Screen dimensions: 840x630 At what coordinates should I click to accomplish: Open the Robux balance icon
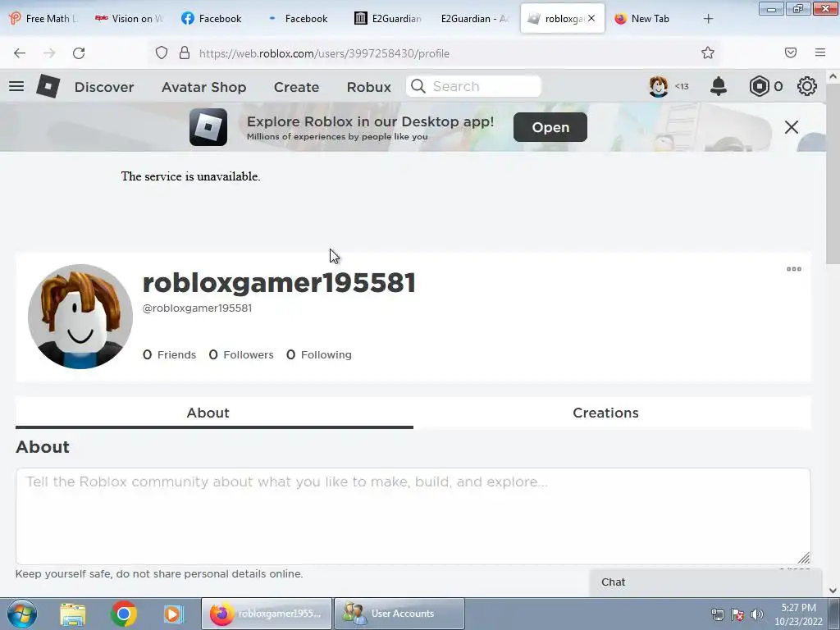[x=759, y=86]
